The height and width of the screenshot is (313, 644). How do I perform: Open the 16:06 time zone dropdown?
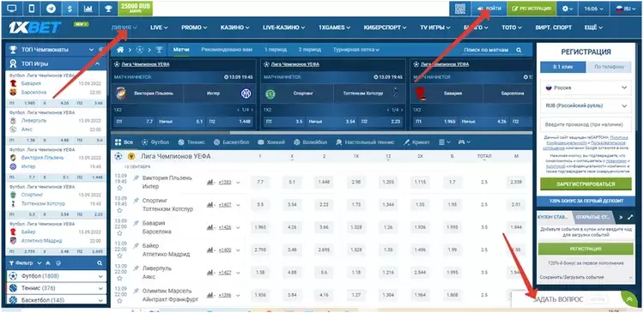click(x=593, y=9)
